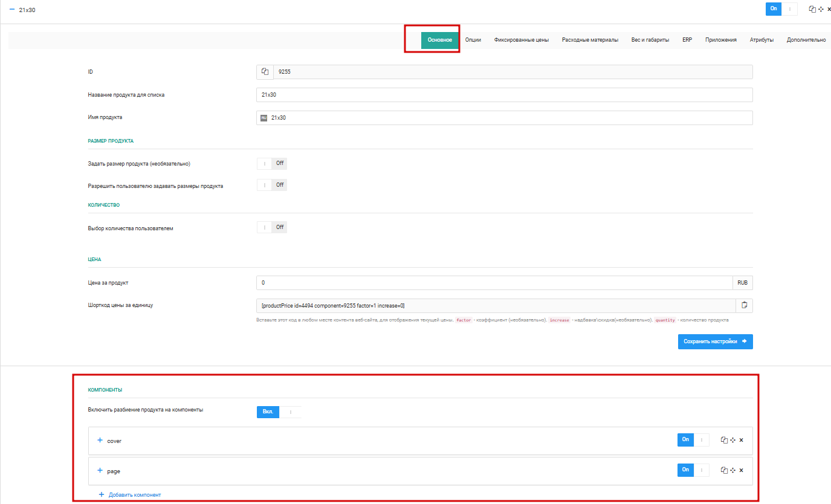
Task: Open the Расходные материалы tab
Action: (x=590, y=40)
